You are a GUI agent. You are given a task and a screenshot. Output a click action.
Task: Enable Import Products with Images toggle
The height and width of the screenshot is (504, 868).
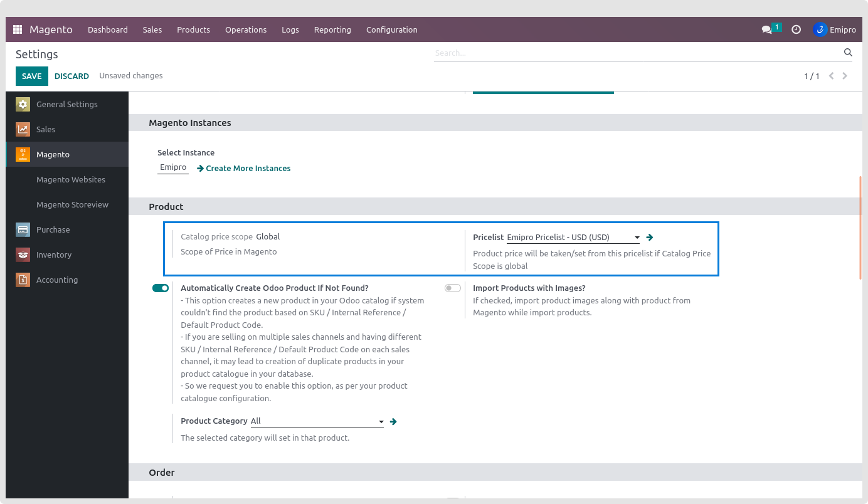[x=452, y=288]
